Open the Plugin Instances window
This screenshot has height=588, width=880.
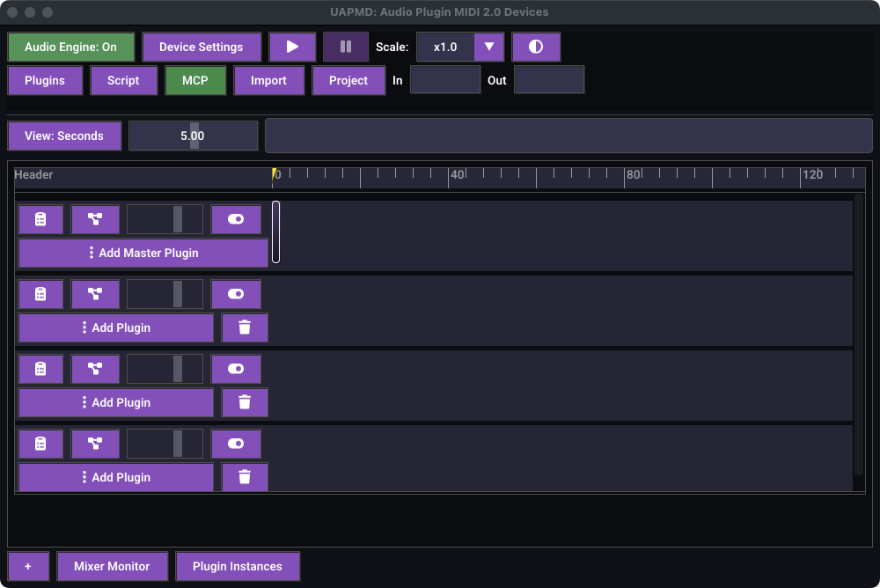point(238,566)
